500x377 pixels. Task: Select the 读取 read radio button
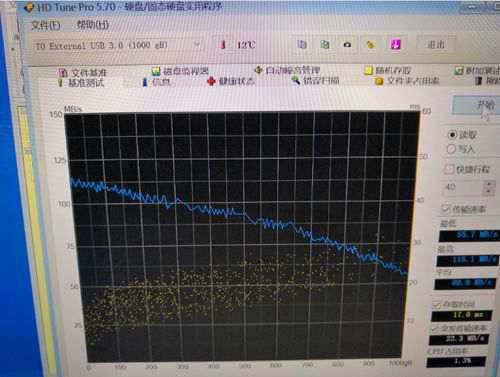pyautogui.click(x=452, y=135)
